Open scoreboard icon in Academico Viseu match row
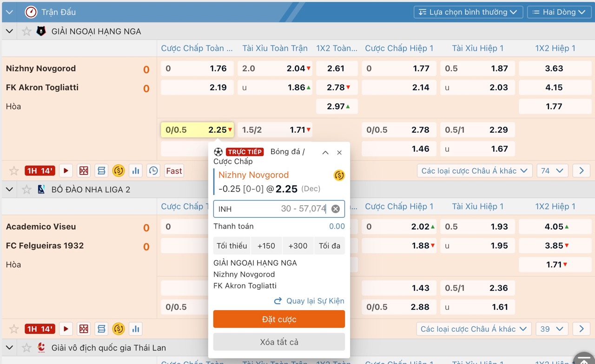Viewport: 595px width, 364px height. pyautogui.click(x=101, y=329)
